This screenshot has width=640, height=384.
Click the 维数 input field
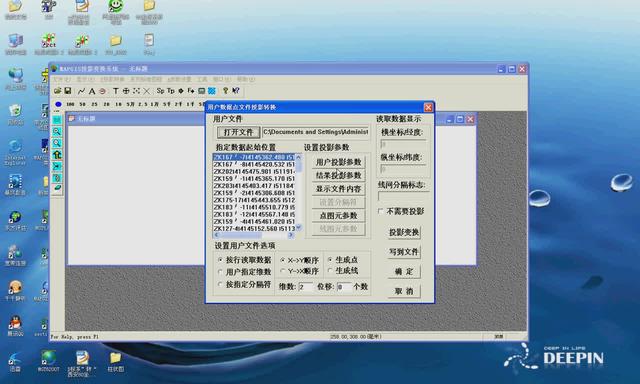tap(305, 287)
